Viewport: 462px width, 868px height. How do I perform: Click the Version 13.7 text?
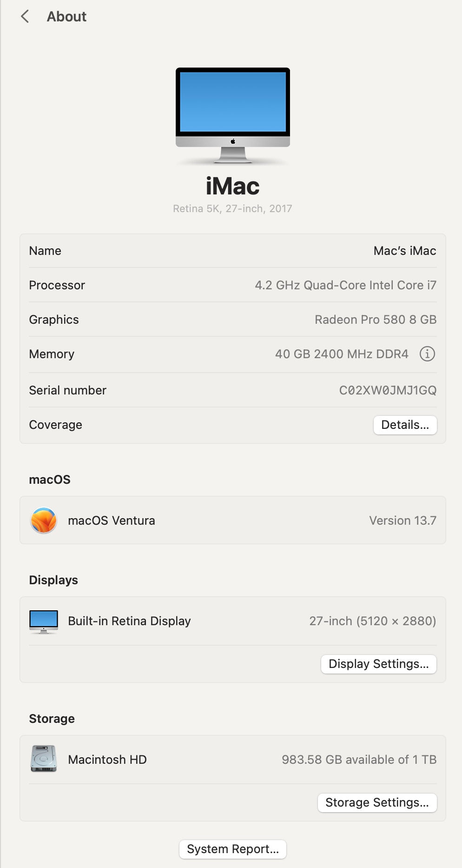point(403,520)
